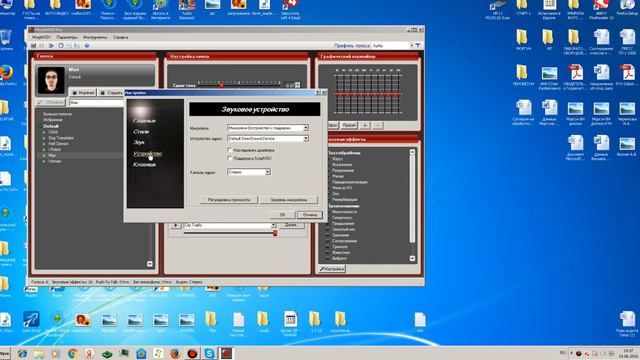
Task: Click the Регулировка громкости button
Action: pos(229,200)
